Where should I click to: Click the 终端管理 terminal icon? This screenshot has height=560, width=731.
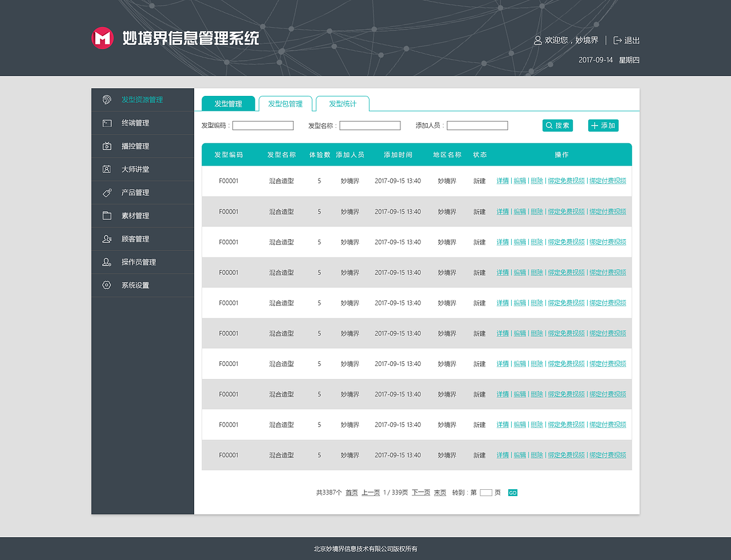(106, 122)
